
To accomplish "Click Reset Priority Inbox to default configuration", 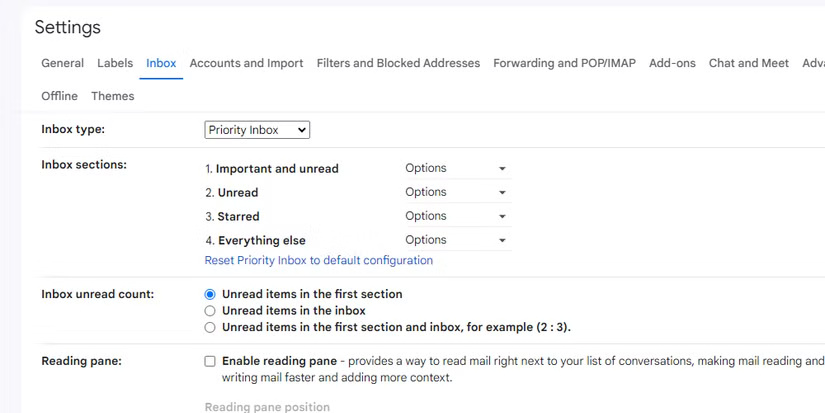I will [x=318, y=261].
